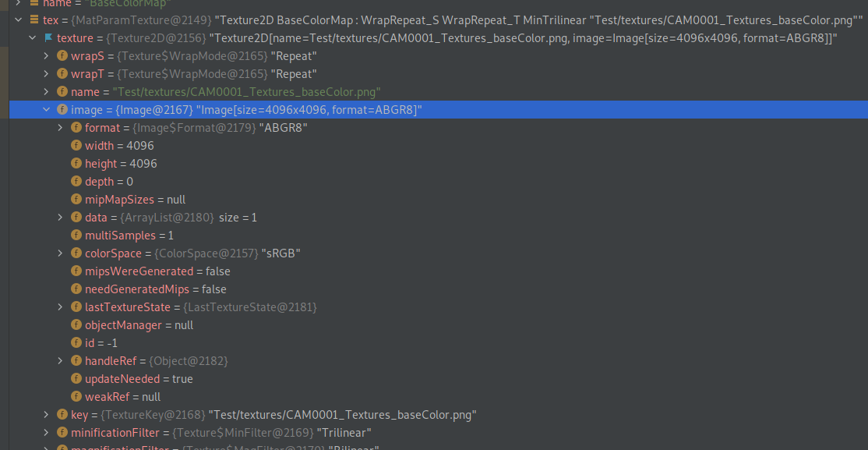
Task: Click the field icon beside objectManager
Action: (x=76, y=325)
